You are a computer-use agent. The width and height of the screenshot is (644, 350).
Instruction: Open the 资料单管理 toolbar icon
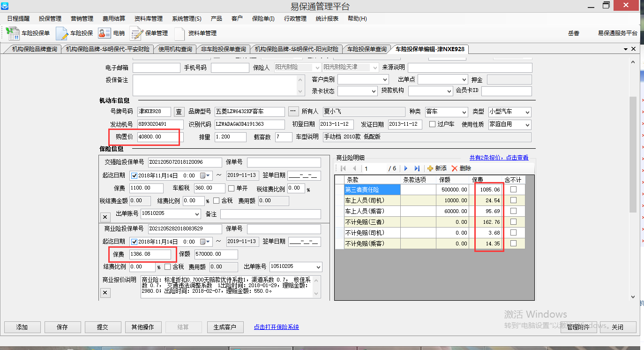pos(180,33)
